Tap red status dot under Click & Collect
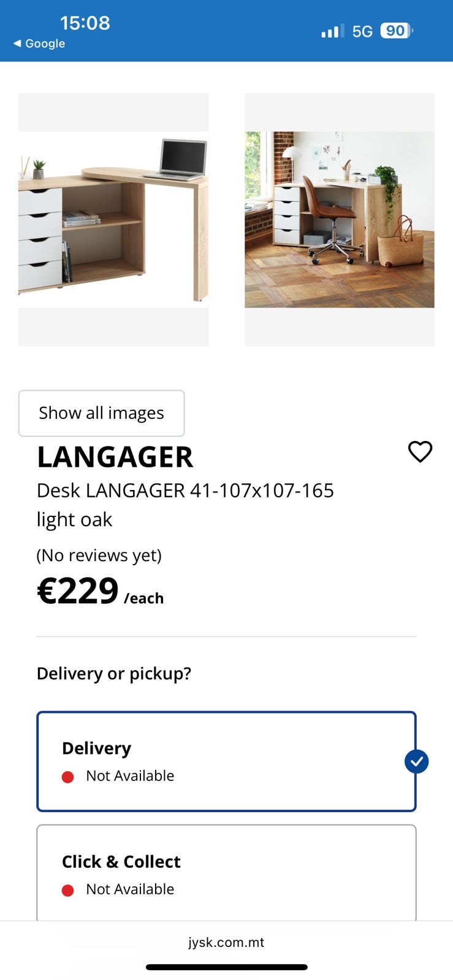The width and height of the screenshot is (453, 980). [x=68, y=890]
